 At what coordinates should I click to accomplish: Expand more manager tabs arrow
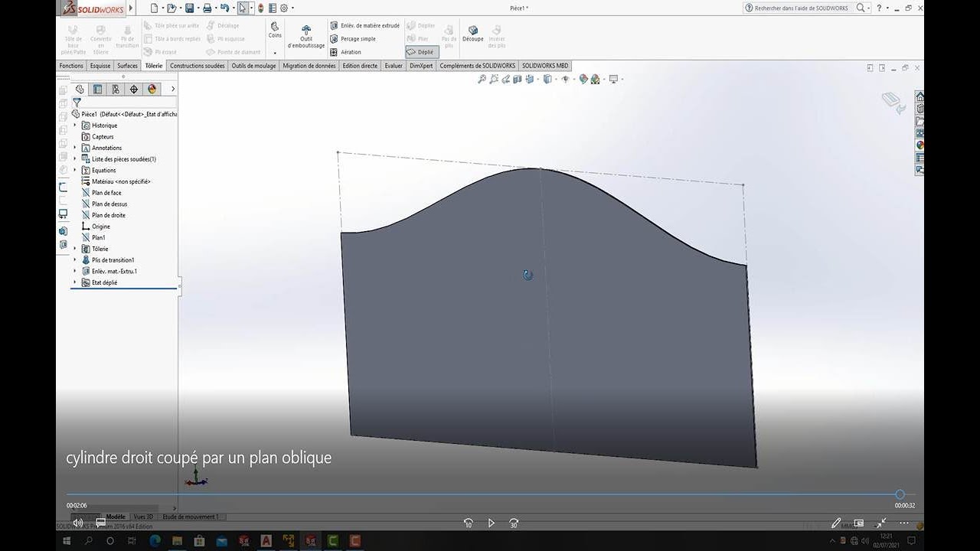[173, 90]
